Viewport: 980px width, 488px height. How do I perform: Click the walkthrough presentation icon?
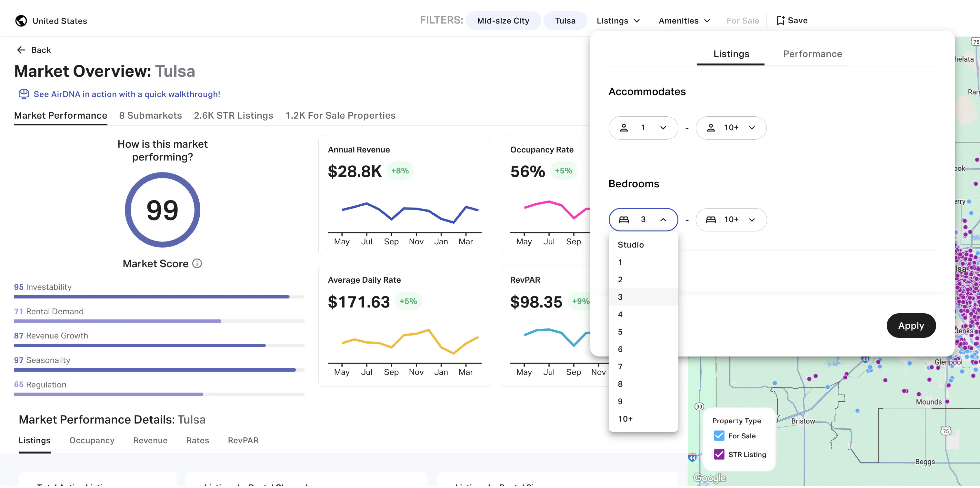click(x=24, y=94)
